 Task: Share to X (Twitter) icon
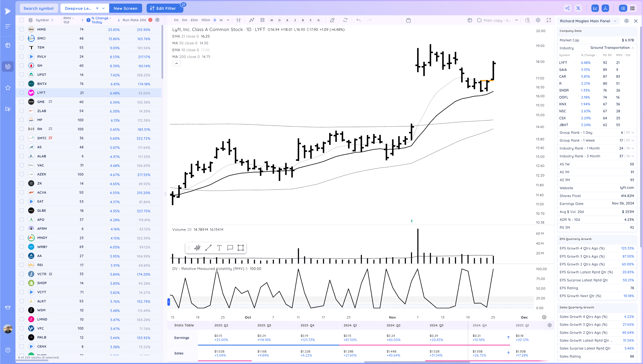(578, 8)
